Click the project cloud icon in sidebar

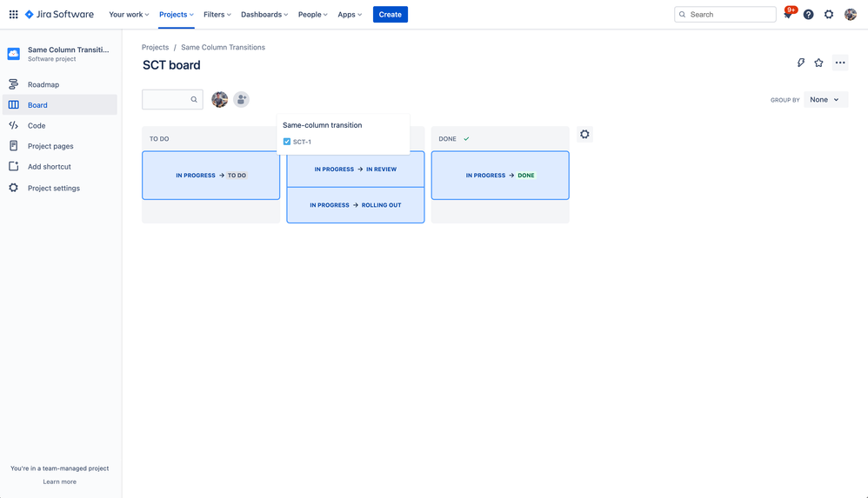pos(14,54)
